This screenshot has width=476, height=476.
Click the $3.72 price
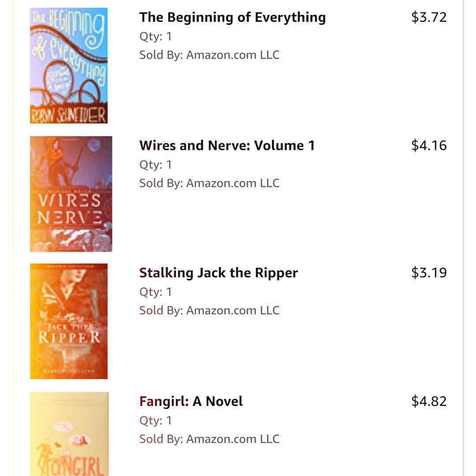pos(429,17)
